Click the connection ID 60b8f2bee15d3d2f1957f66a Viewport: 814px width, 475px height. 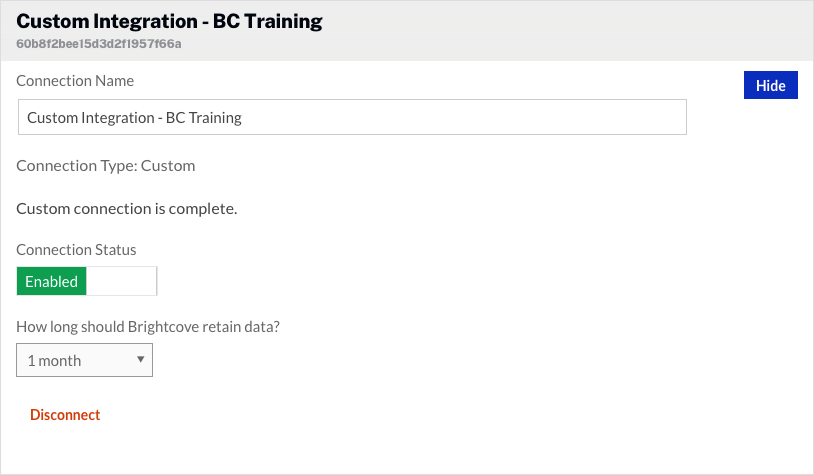coord(99,44)
